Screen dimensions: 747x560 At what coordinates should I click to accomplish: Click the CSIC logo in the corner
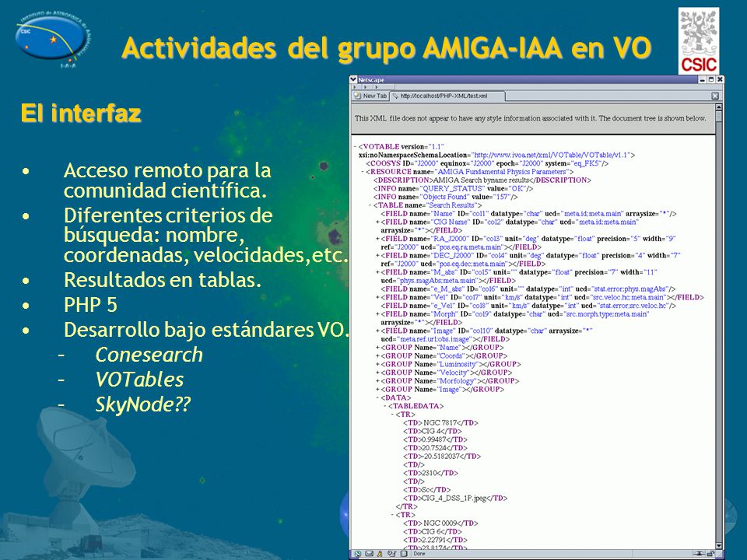(x=699, y=41)
